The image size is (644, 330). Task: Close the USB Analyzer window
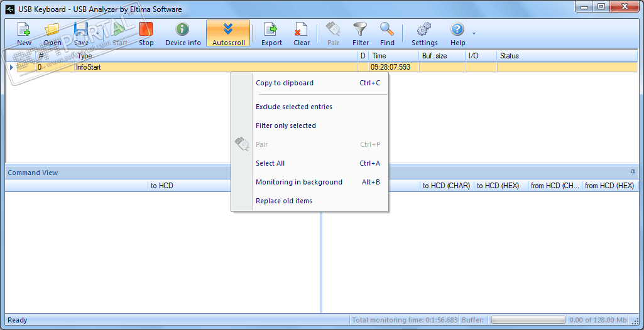(x=624, y=7)
